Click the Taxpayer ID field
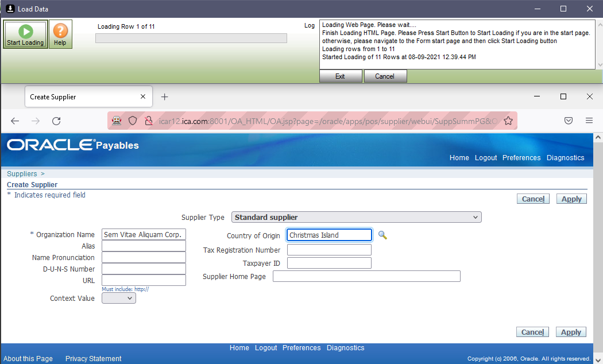 point(329,263)
